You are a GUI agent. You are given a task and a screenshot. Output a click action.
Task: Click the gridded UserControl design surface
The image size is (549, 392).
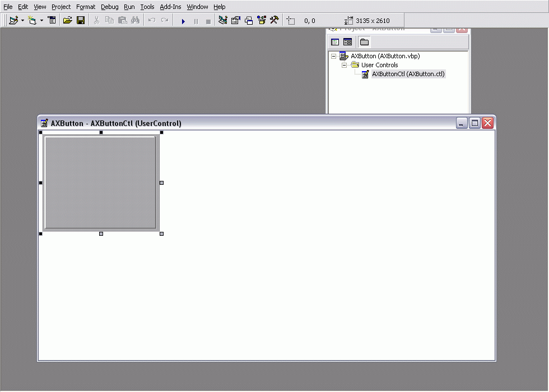[101, 182]
